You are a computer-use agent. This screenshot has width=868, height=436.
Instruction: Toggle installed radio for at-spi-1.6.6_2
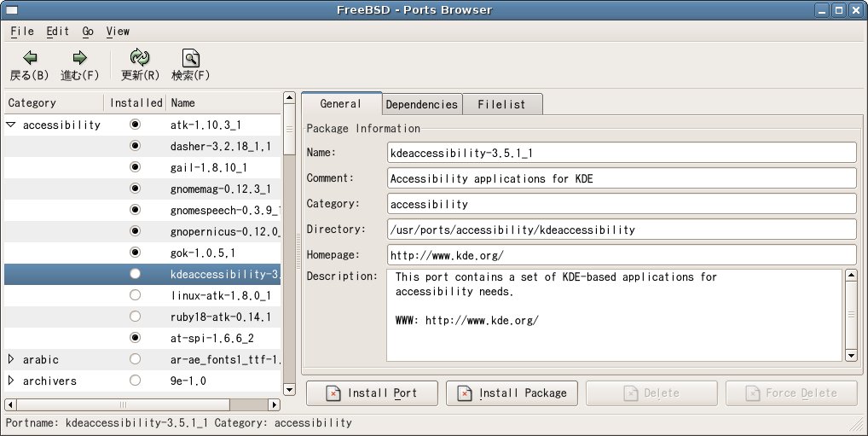135,338
